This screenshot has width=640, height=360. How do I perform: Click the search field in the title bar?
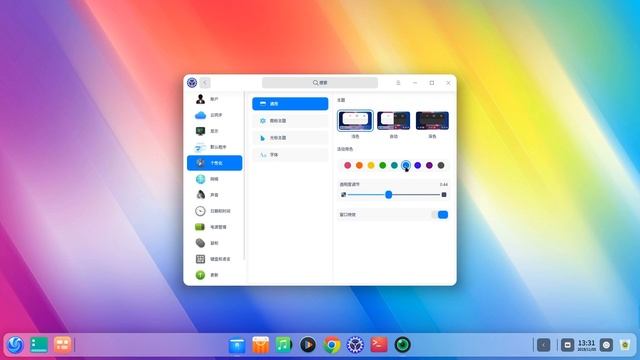point(320,83)
